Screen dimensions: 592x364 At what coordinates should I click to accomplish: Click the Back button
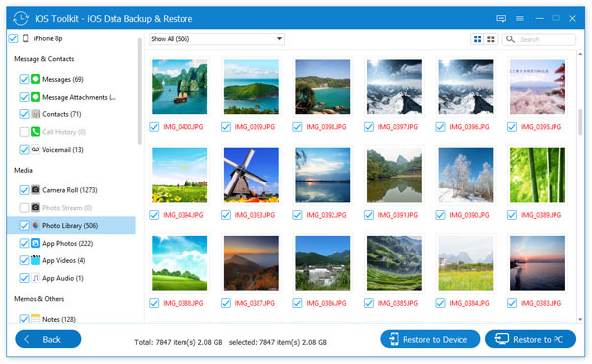(48, 339)
